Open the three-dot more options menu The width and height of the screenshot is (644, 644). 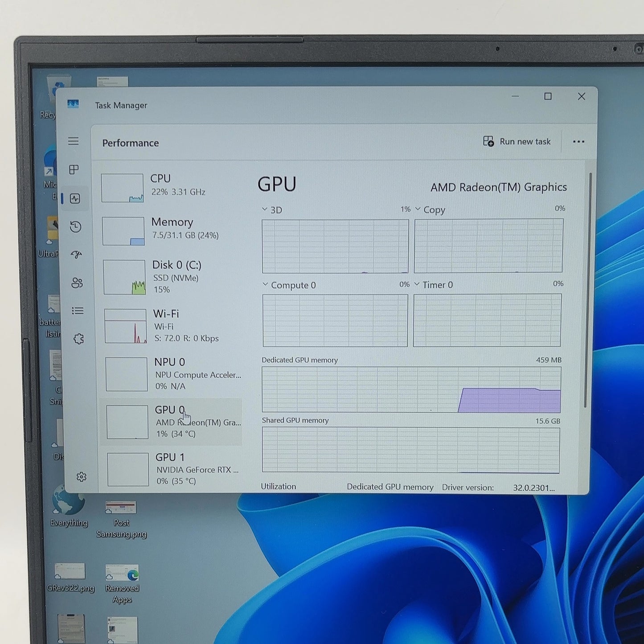click(578, 142)
